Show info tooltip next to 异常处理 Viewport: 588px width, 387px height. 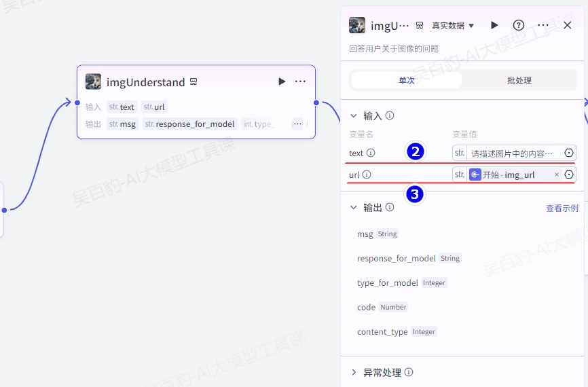pos(409,372)
